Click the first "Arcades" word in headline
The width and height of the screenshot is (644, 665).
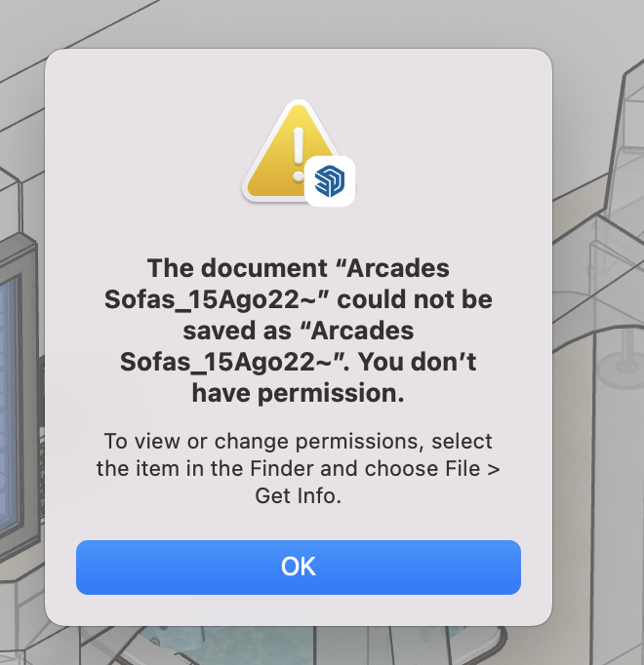pyautogui.click(x=398, y=268)
